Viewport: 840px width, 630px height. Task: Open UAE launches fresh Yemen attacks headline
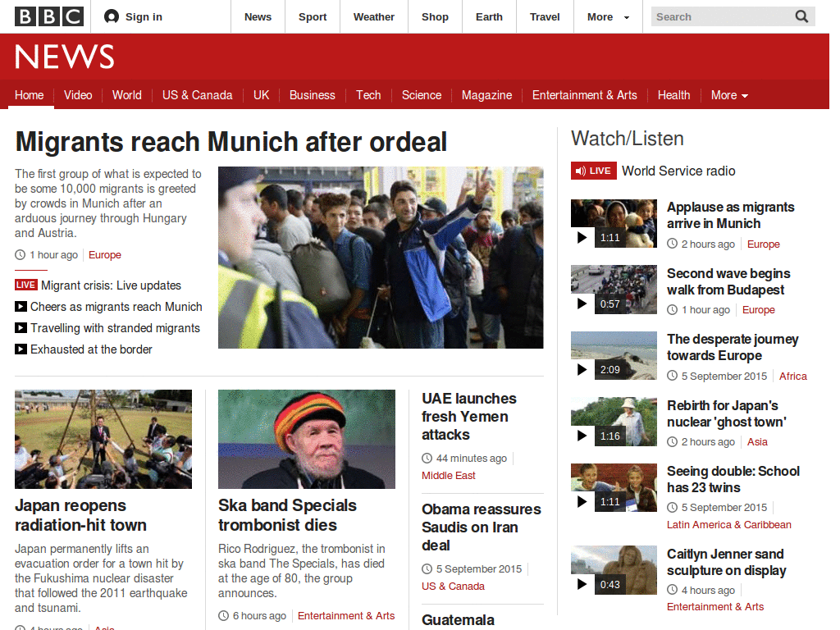[x=468, y=416]
